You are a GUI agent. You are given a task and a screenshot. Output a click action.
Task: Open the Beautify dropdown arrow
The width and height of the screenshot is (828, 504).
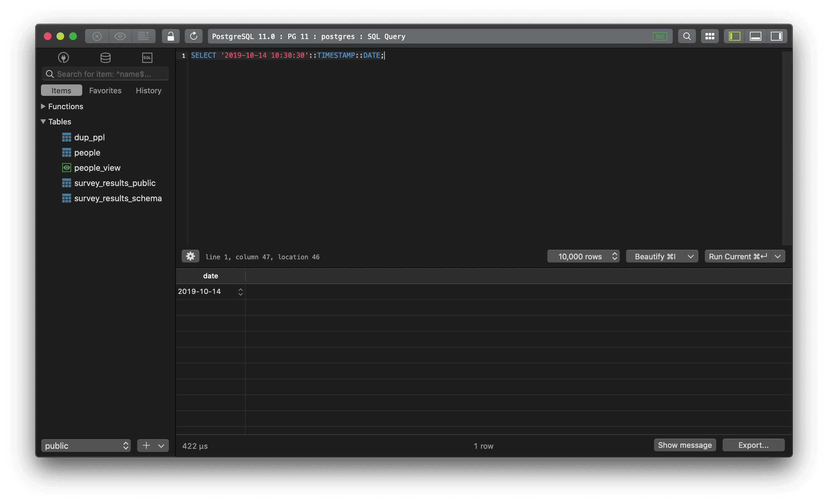coord(691,256)
